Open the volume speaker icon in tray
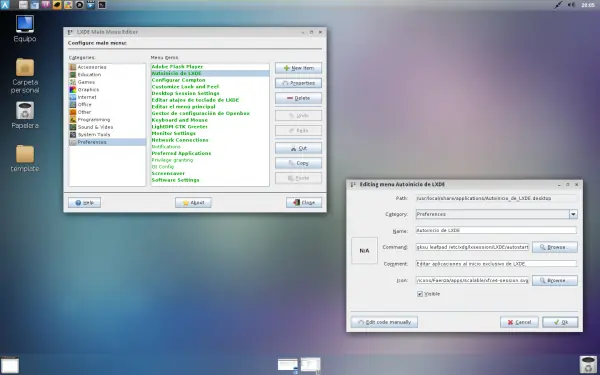Screen dimensions: 600x375 571,5
